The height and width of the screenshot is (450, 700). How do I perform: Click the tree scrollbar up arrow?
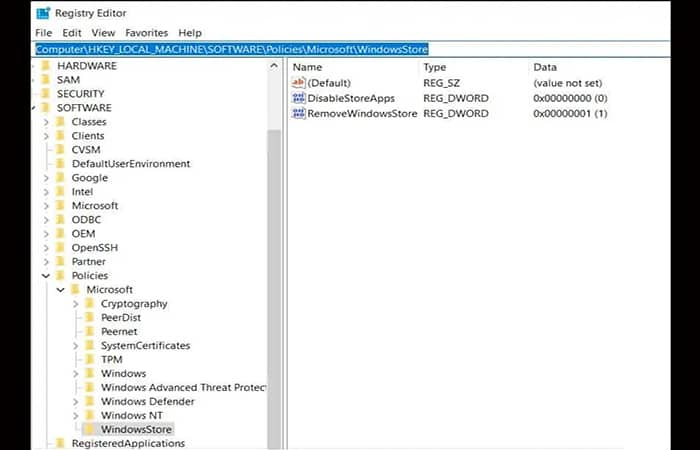click(x=274, y=66)
